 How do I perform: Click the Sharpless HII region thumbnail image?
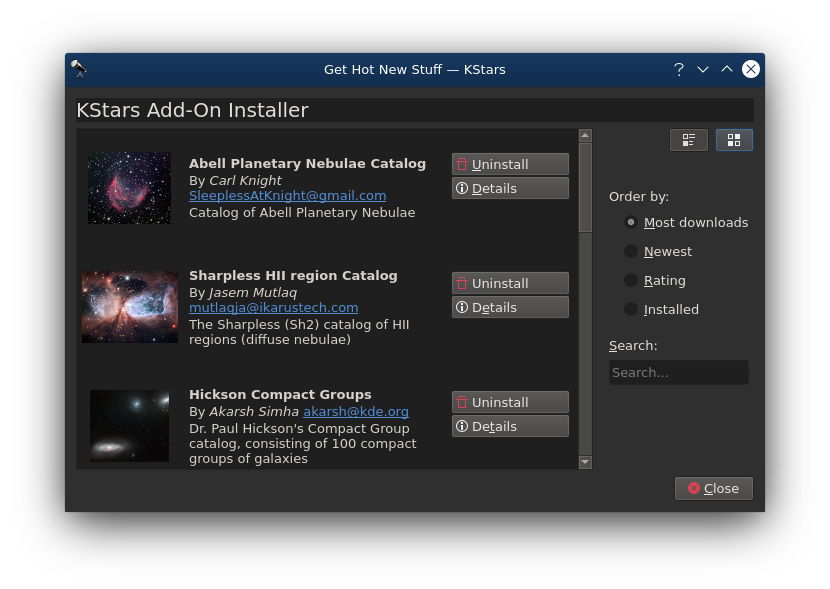coord(130,307)
